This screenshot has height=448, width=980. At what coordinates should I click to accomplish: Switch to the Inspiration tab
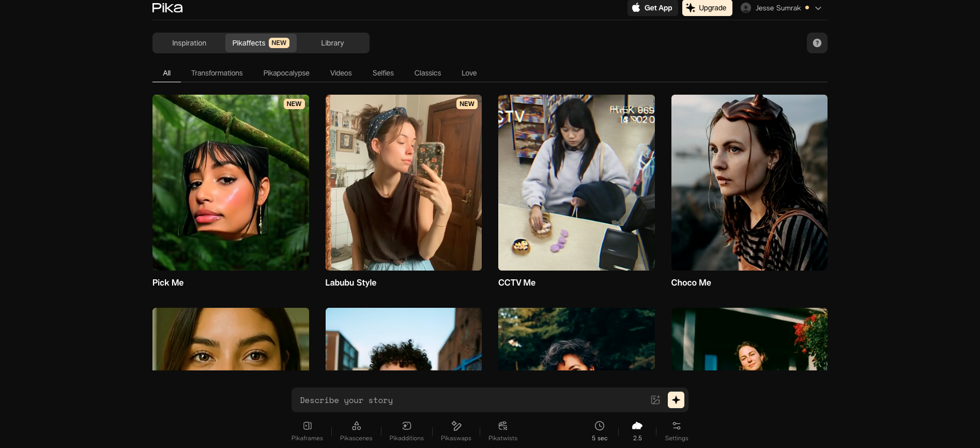coord(189,43)
